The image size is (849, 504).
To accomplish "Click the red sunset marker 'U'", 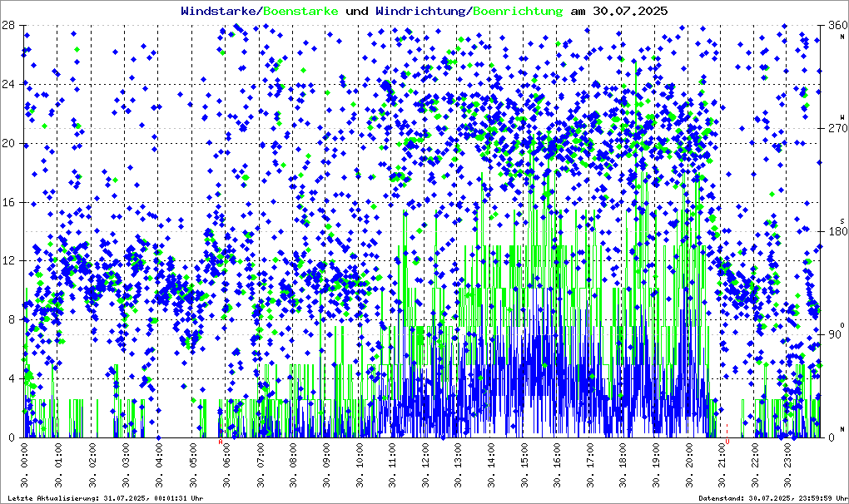I will (x=727, y=442).
